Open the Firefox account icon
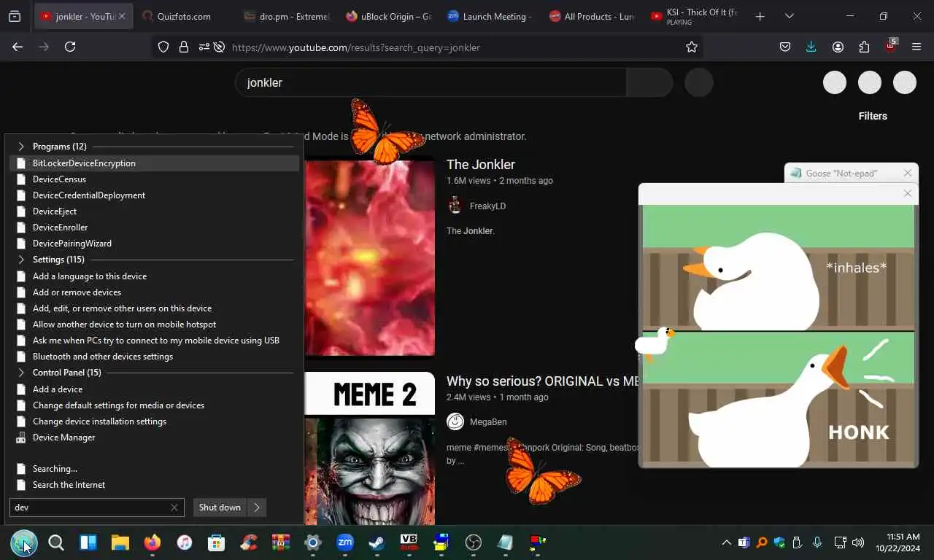The height and width of the screenshot is (560, 934). pyautogui.click(x=838, y=47)
